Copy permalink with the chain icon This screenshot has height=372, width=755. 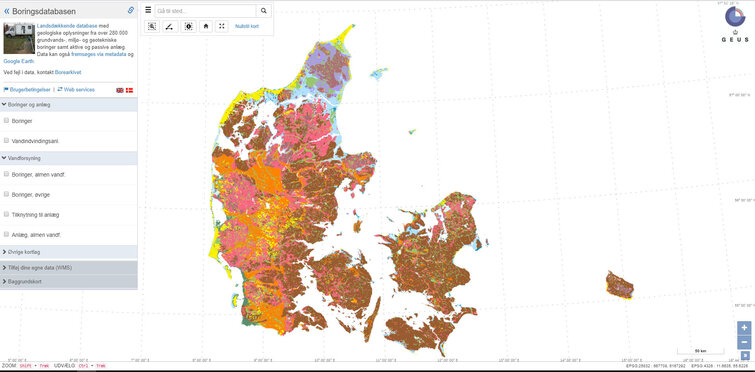(130, 10)
